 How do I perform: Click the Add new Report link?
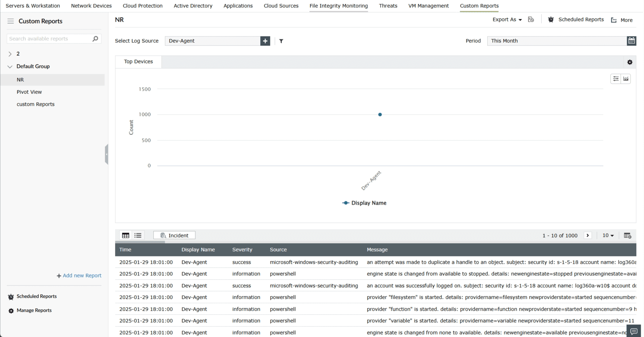(79, 275)
